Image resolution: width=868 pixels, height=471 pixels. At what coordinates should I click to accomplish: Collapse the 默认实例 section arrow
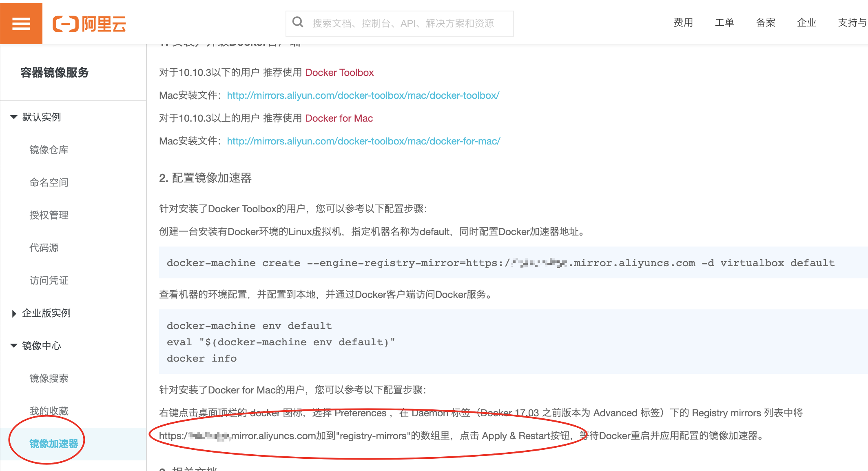click(14, 117)
